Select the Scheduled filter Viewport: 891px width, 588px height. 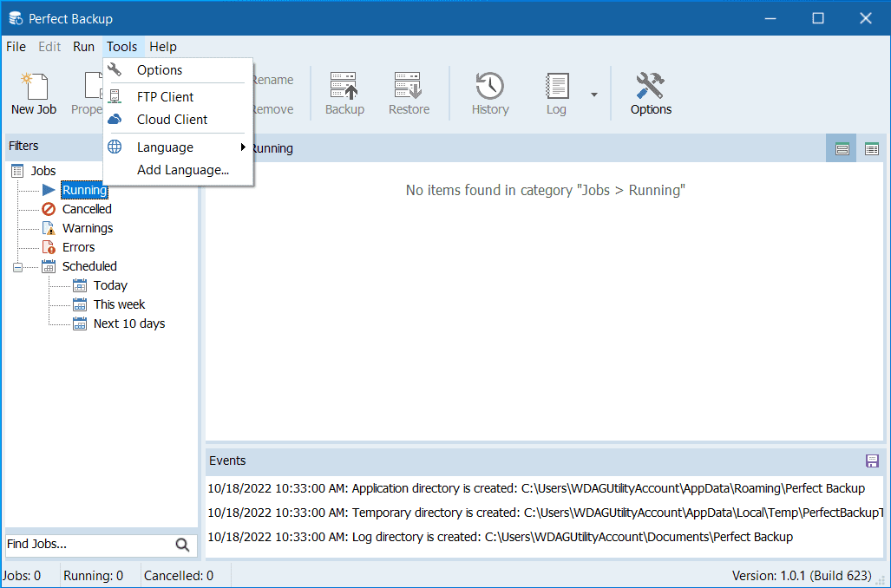point(89,266)
